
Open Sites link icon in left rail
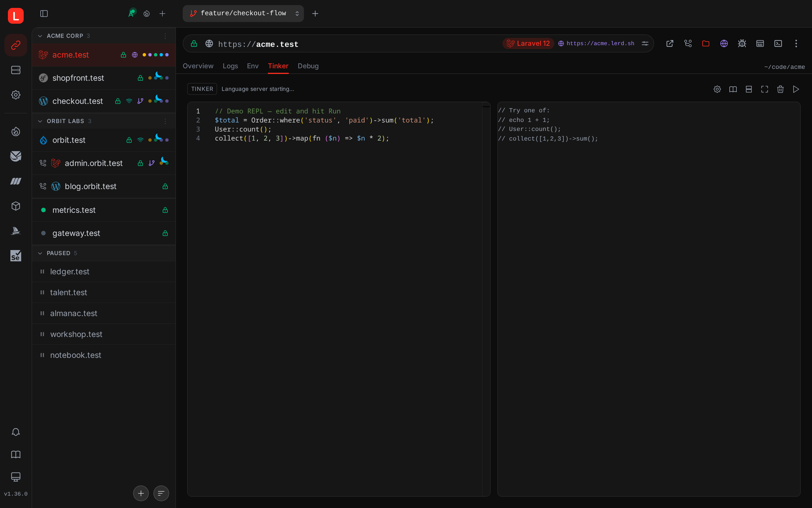tap(16, 45)
